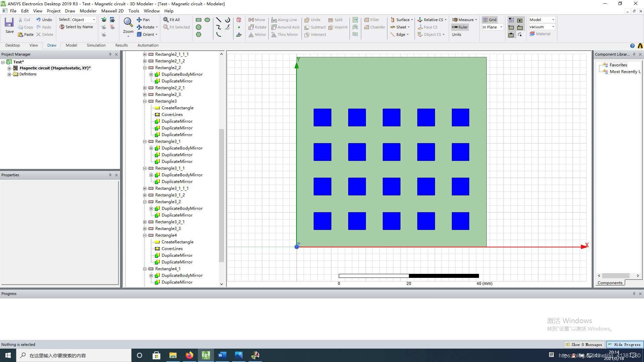Click the Orient view button
The height and width of the screenshot is (362, 644).
pos(147,35)
